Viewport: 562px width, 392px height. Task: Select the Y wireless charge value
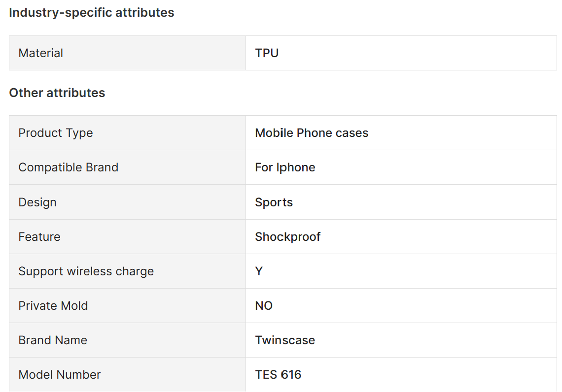[259, 271]
